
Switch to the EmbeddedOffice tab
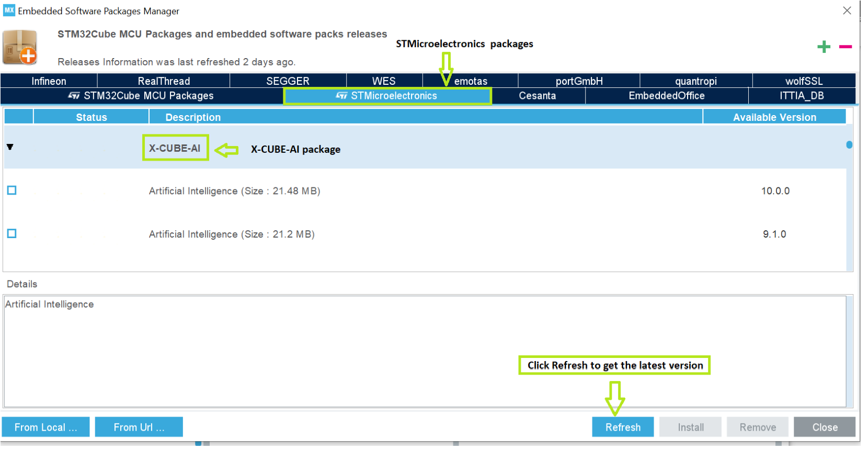click(x=667, y=96)
